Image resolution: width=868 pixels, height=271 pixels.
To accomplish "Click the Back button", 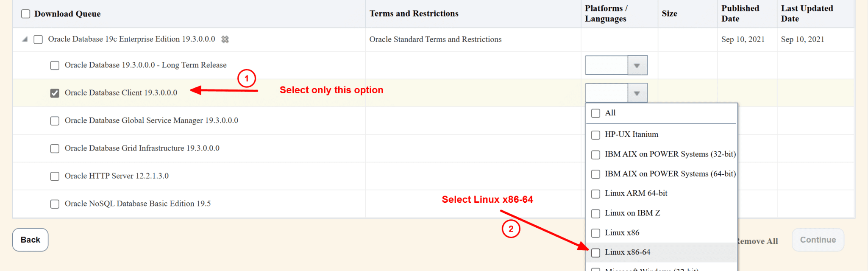I will (30, 240).
